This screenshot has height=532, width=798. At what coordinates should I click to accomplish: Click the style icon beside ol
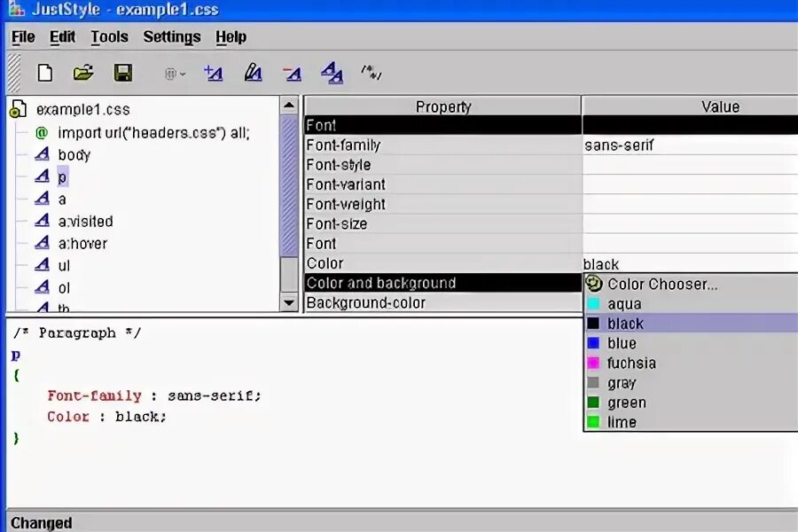pos(43,287)
